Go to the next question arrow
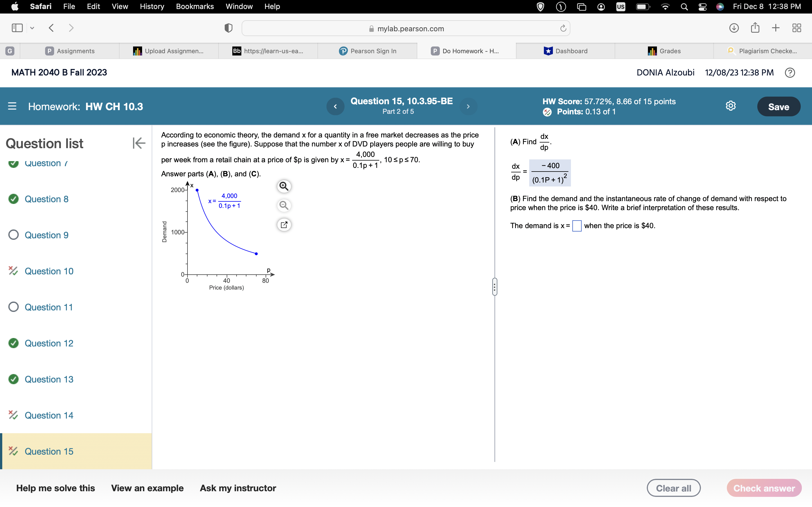 [468, 106]
